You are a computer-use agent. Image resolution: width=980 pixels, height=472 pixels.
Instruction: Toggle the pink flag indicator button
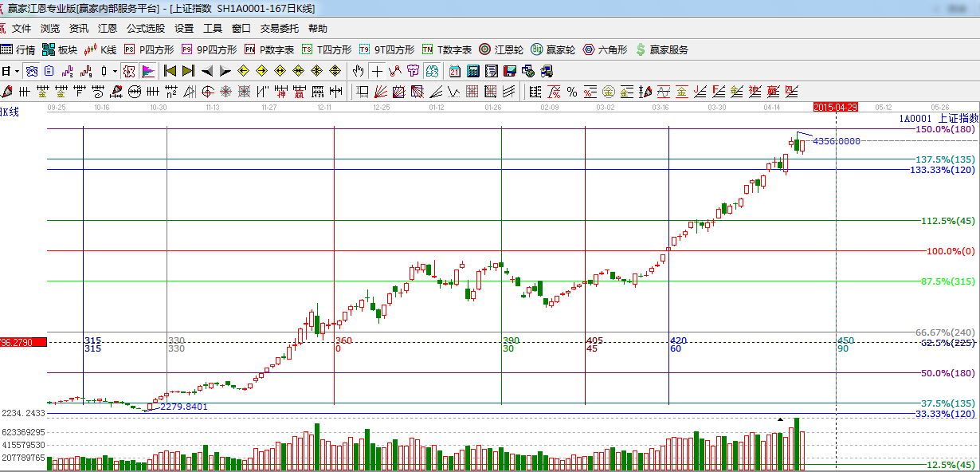tap(148, 71)
